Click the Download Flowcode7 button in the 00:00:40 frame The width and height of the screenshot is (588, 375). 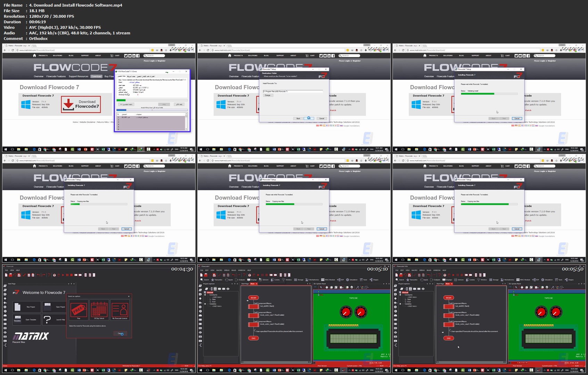click(x=81, y=105)
